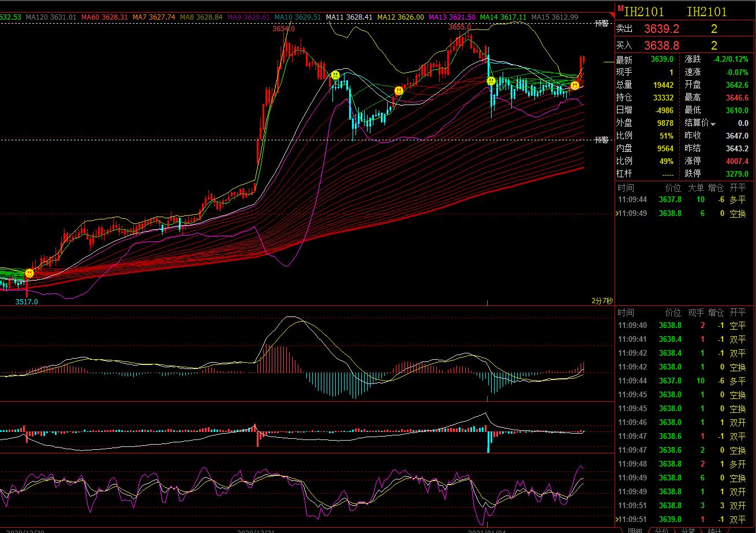756x533 pixels.
Task: Click the 大单 column header
Action: coord(696,188)
